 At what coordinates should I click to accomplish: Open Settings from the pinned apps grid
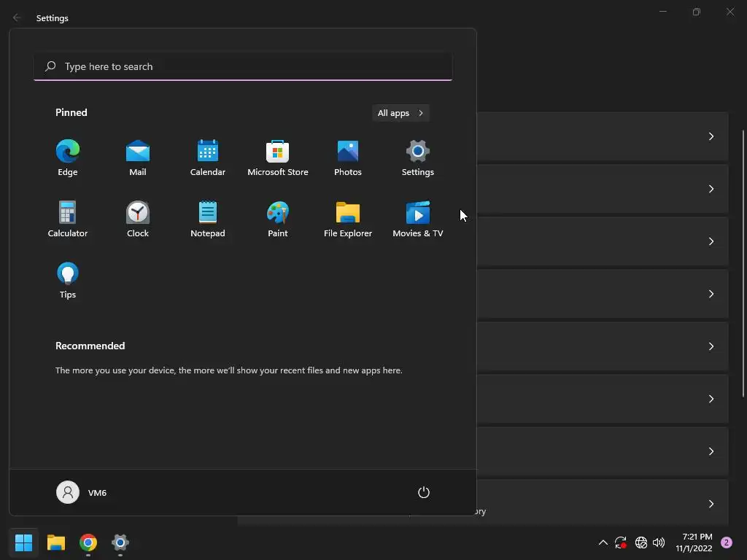[x=418, y=157]
